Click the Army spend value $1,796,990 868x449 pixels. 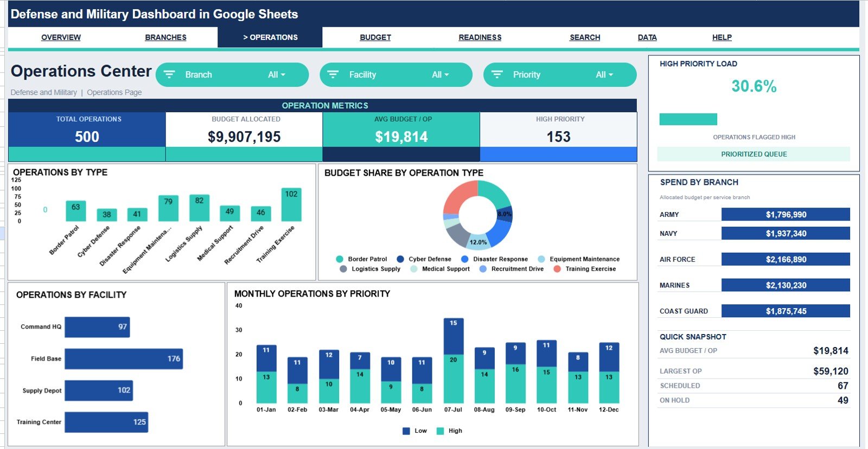(x=786, y=214)
